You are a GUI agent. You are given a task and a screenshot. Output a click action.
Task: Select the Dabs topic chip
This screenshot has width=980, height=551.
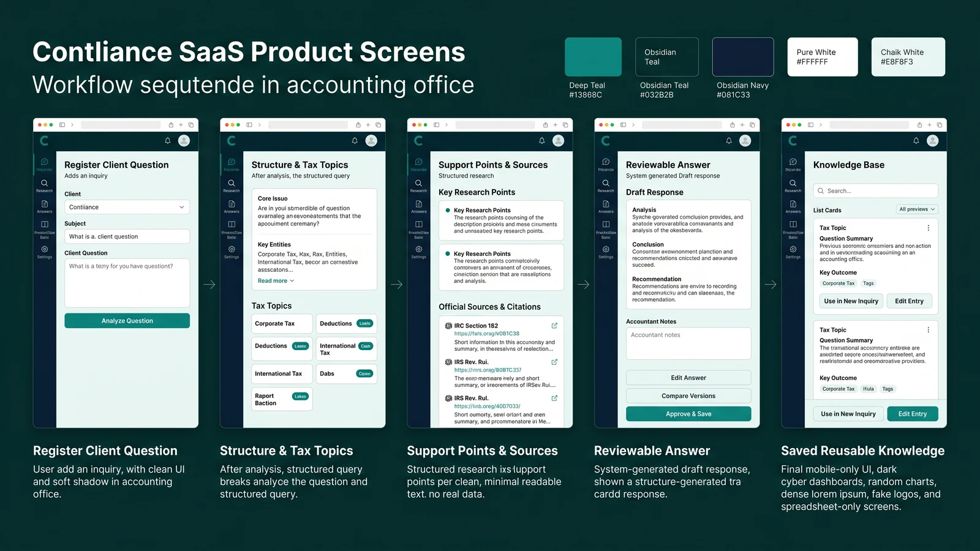[x=346, y=373]
